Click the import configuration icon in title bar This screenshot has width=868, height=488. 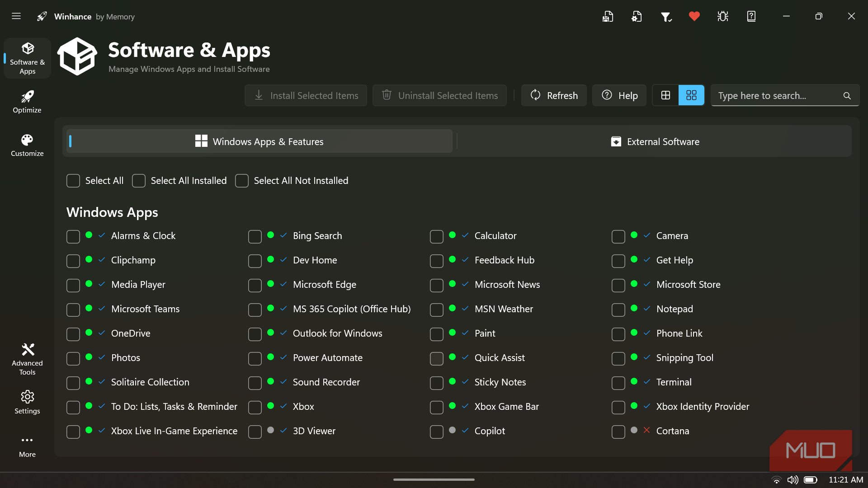point(637,16)
